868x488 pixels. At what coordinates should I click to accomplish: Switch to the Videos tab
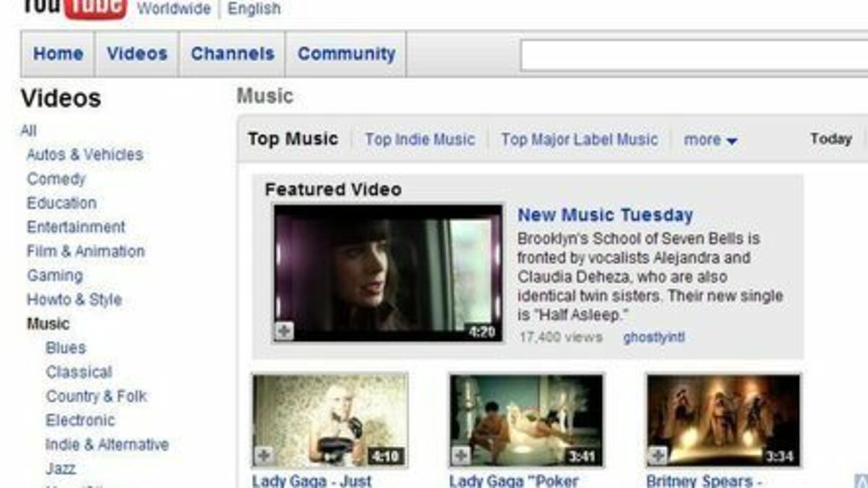tap(137, 53)
